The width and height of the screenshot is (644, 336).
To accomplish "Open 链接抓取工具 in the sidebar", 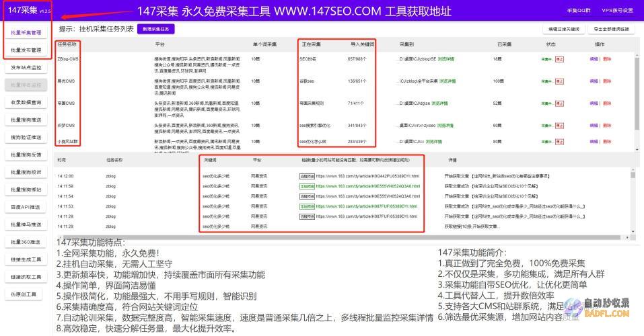I will pos(26,276).
